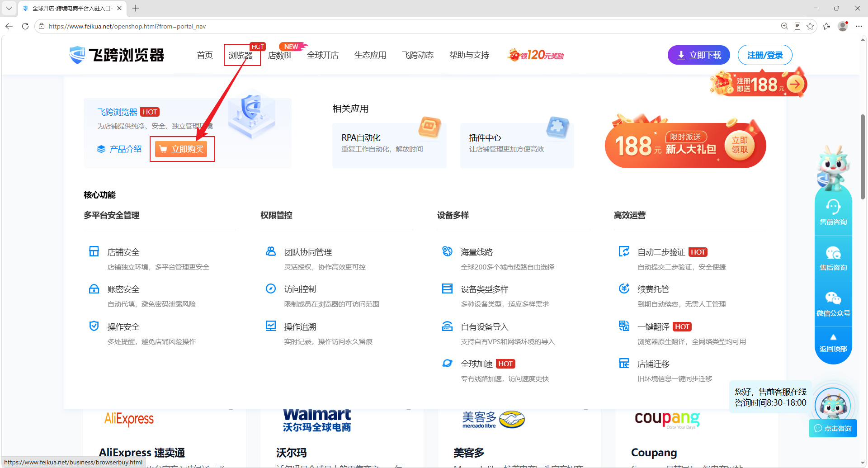Click the 店铺安全 shop icon
Screen dimensions: 868x468
point(94,251)
